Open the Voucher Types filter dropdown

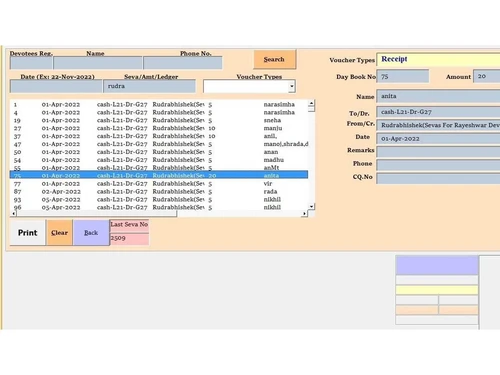(x=292, y=86)
